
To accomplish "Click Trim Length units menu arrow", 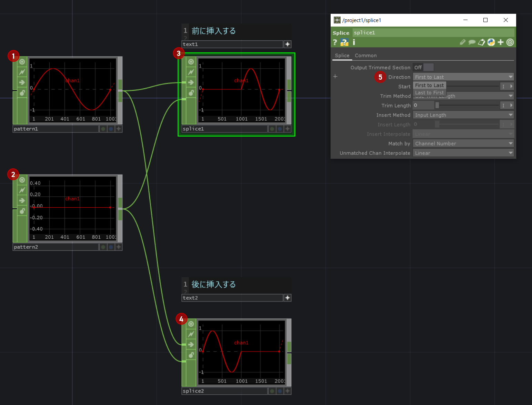I will click(511, 105).
